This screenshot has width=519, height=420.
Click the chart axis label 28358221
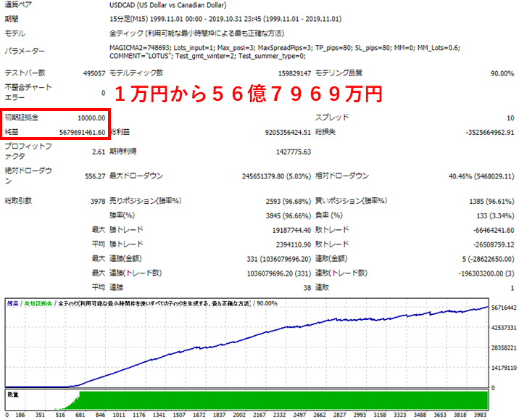click(x=504, y=348)
